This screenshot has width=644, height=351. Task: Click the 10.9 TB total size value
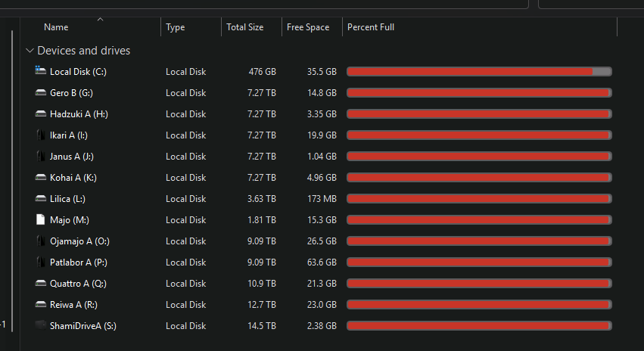coord(262,284)
